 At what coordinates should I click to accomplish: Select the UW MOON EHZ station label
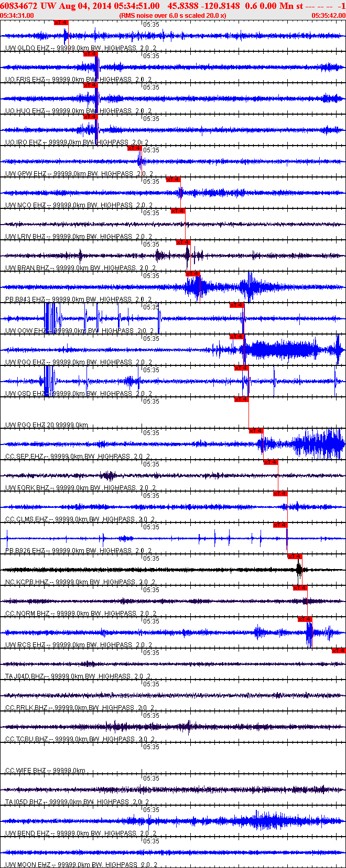point(81,865)
